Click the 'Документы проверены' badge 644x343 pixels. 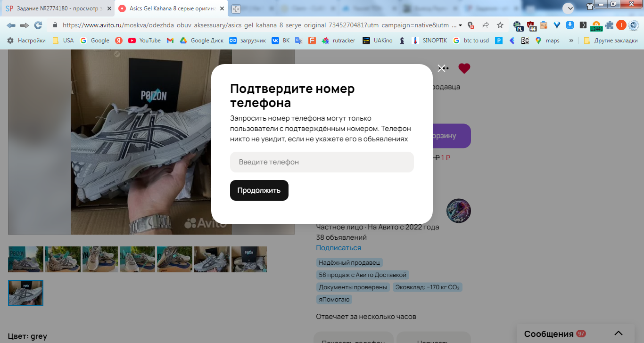pyautogui.click(x=353, y=287)
